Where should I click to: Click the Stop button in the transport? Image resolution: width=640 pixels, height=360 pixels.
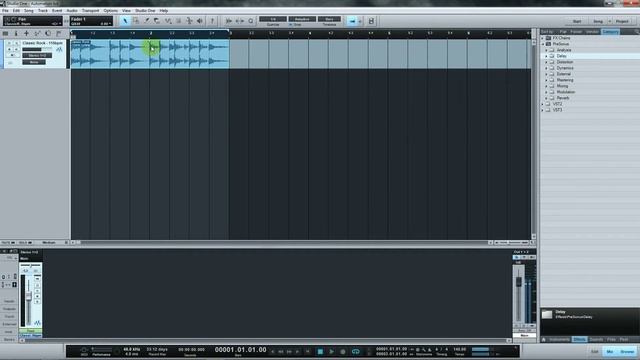point(320,351)
